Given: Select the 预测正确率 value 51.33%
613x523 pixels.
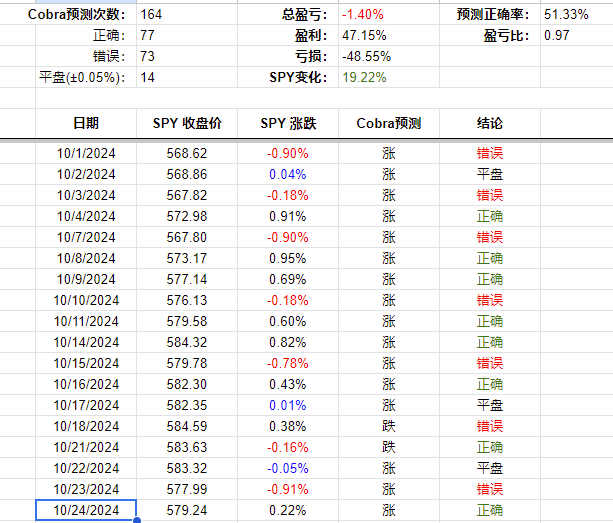Looking at the screenshot, I should [x=566, y=14].
